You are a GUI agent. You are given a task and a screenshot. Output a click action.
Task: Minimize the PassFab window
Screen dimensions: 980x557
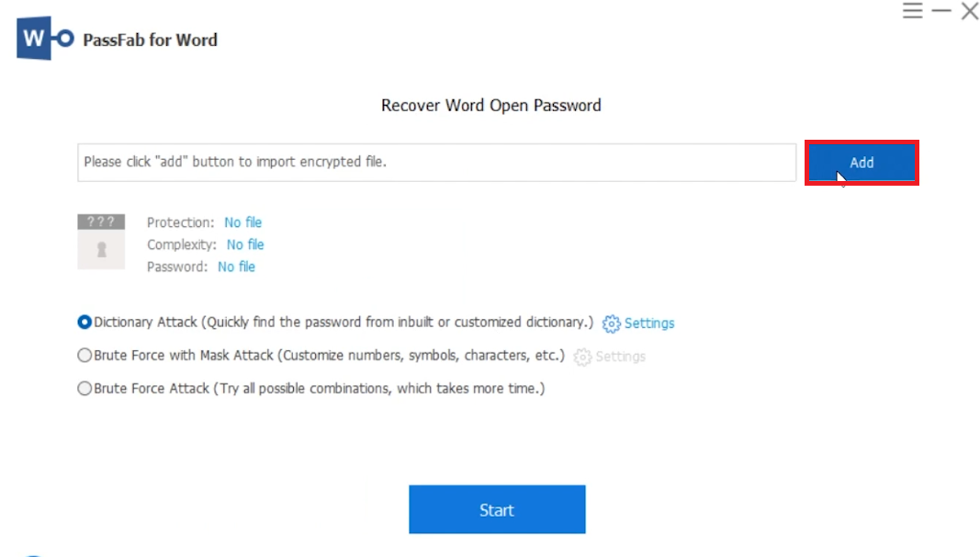pyautogui.click(x=941, y=11)
